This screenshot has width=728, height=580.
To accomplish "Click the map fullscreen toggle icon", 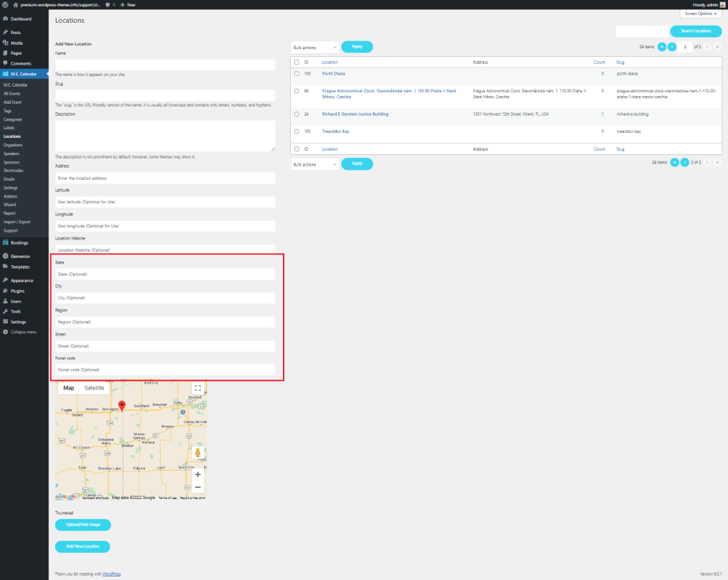I will tap(198, 388).
